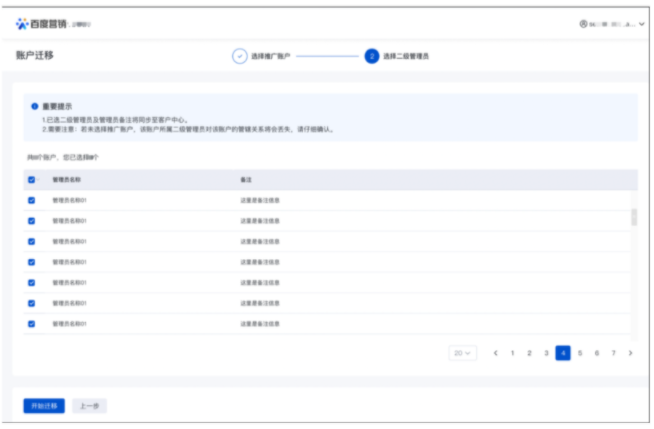The image size is (654, 429).
Task: Uncheck the fourth administrator row checkbox
Action: tap(31, 262)
